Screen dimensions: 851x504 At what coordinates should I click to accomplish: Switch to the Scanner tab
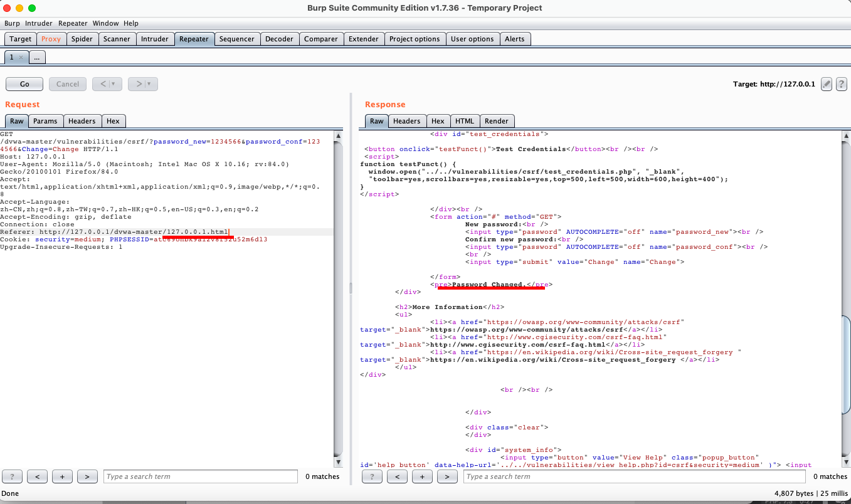coord(117,39)
